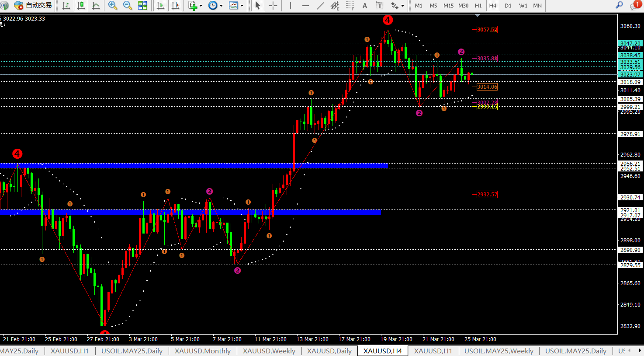644x356 pixels.
Task: Zoom in on the chart
Action: pos(113,6)
